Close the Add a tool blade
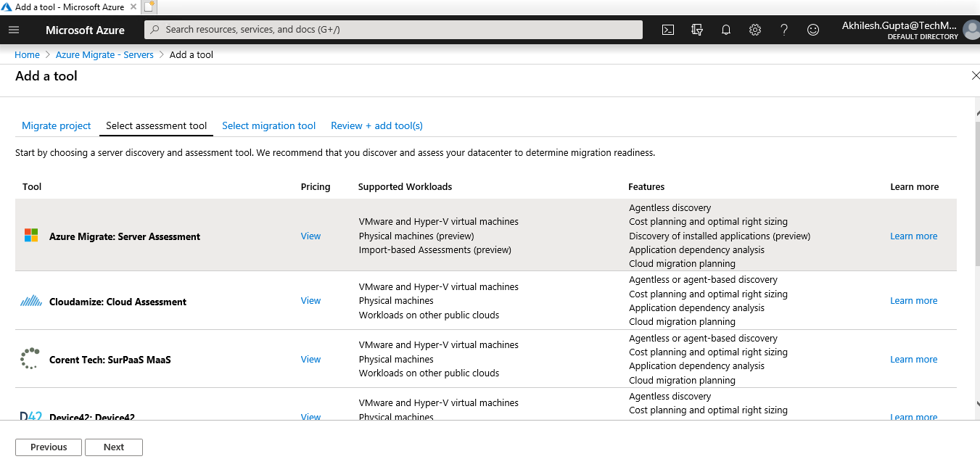The height and width of the screenshot is (459, 980). pos(976,76)
